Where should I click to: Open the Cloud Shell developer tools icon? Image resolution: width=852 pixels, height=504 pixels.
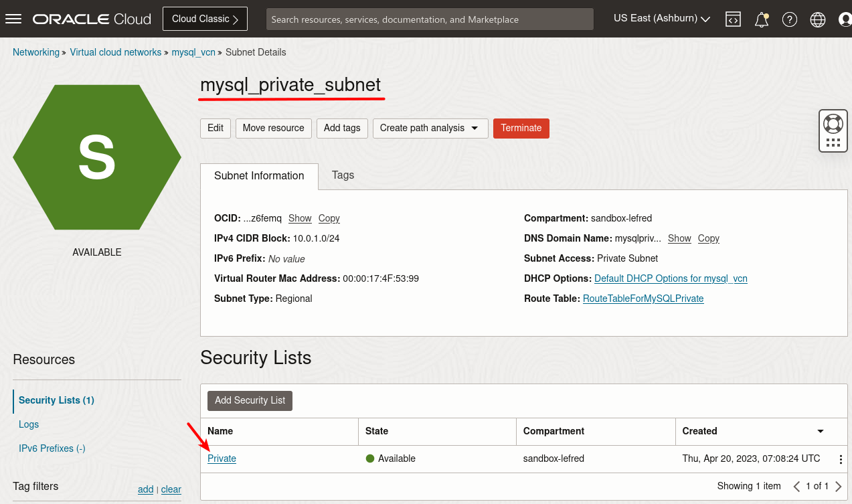[x=733, y=19]
